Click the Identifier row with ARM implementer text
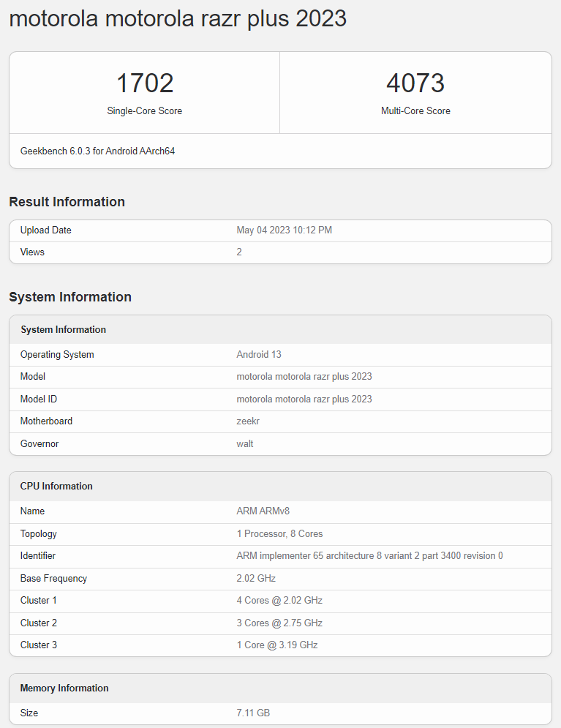This screenshot has width=561, height=728. 369,556
